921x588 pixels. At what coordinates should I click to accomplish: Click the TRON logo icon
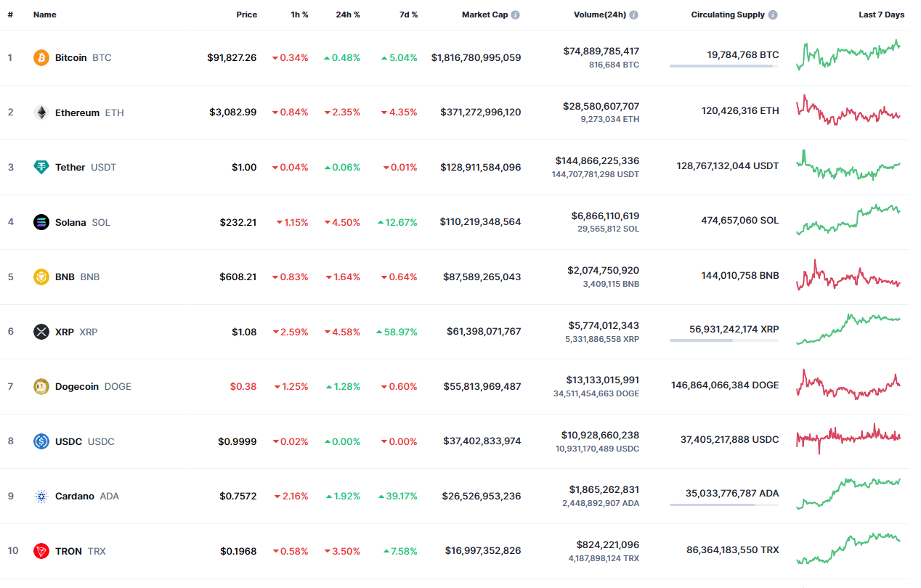41,551
